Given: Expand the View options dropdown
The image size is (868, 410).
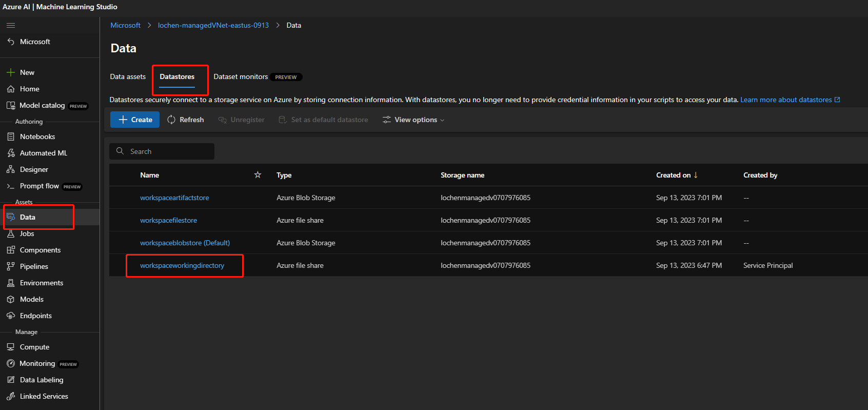Looking at the screenshot, I should click(413, 120).
